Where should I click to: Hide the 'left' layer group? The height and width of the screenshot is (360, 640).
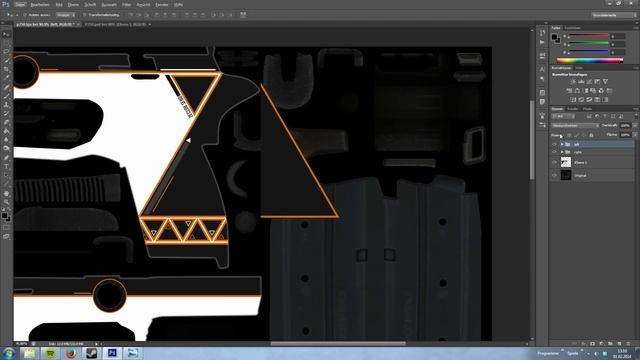click(554, 144)
